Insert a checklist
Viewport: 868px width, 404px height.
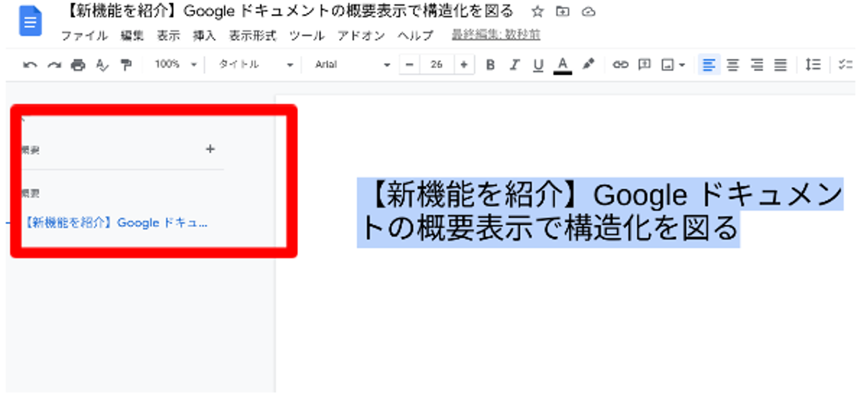[845, 64]
